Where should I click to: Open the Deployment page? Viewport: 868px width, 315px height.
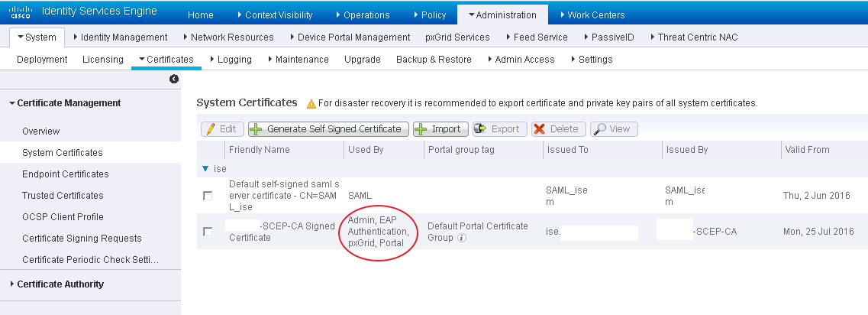coord(42,60)
